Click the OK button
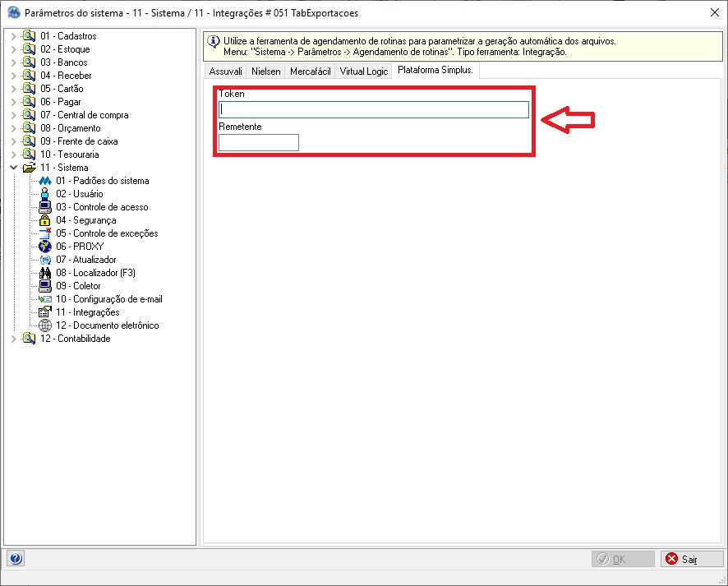Image resolution: width=728 pixels, height=586 pixels. [x=623, y=559]
